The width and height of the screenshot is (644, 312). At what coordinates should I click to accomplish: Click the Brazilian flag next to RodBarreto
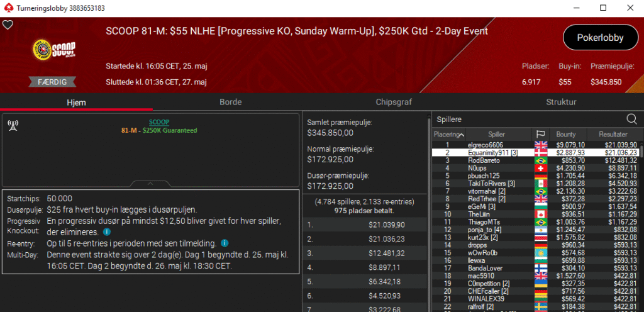click(541, 160)
